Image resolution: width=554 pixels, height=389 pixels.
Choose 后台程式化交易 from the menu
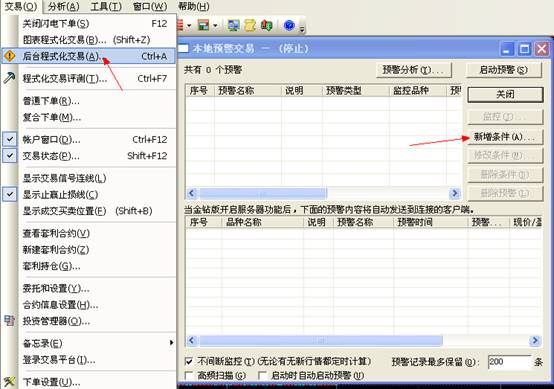tap(88, 56)
